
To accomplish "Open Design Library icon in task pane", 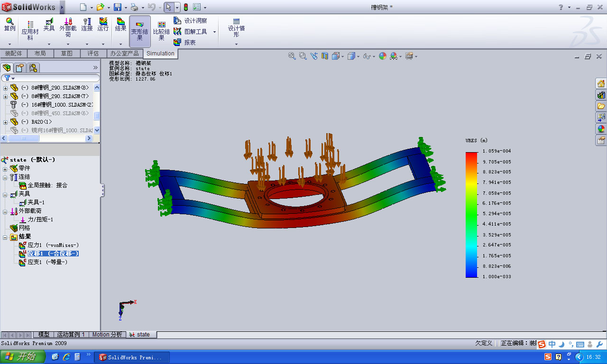I will pos(601,95).
